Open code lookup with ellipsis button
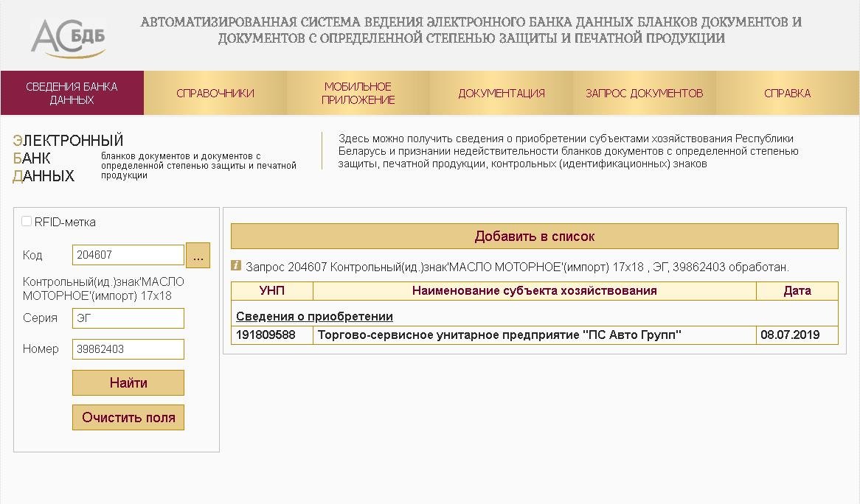Image resolution: width=860 pixels, height=504 pixels. (198, 255)
